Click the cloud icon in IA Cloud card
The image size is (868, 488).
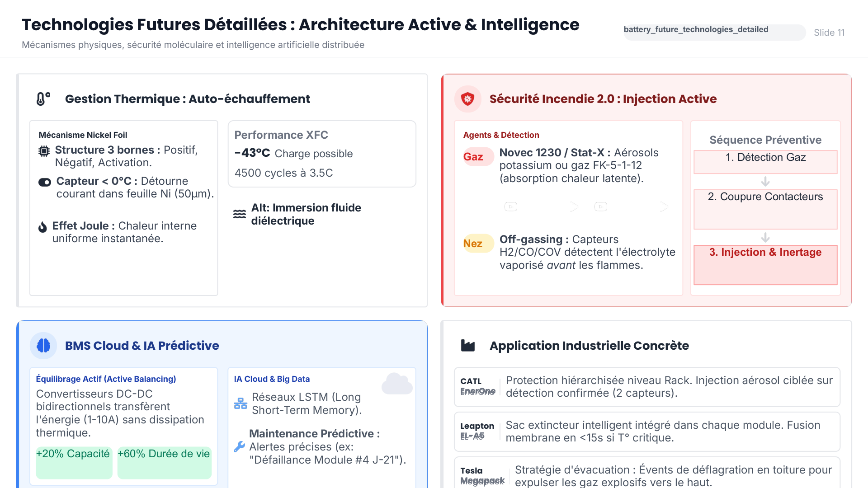[x=397, y=384]
